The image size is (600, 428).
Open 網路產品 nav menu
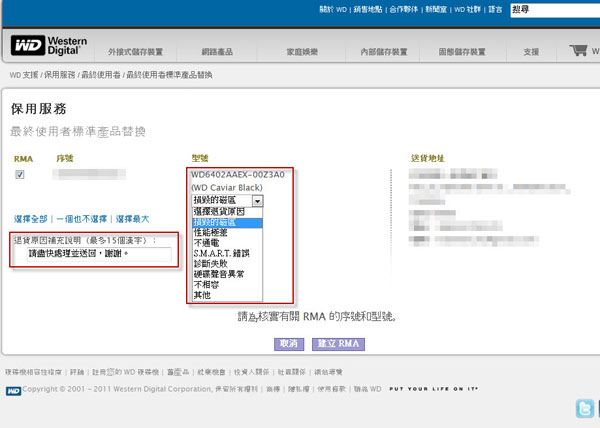coord(217,52)
